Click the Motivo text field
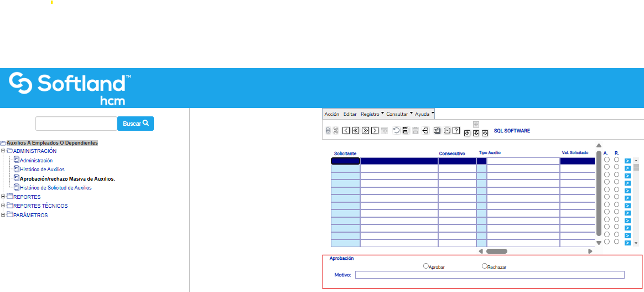This screenshot has width=644, height=292. click(489, 275)
